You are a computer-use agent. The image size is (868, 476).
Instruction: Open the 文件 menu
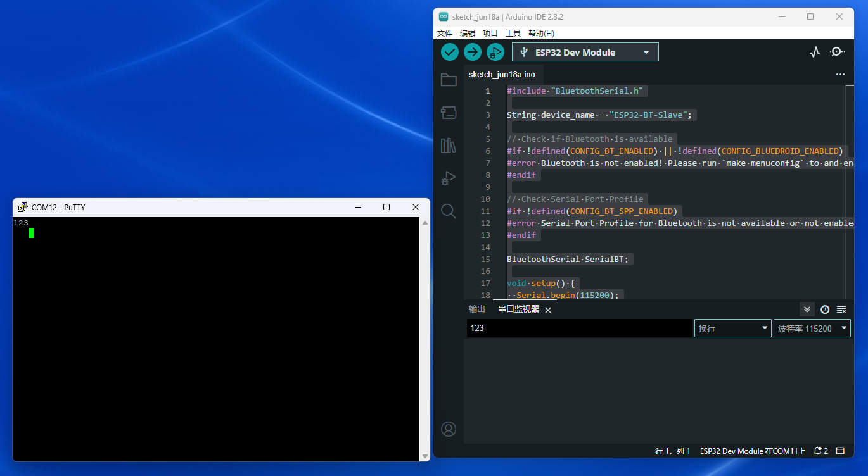click(445, 33)
